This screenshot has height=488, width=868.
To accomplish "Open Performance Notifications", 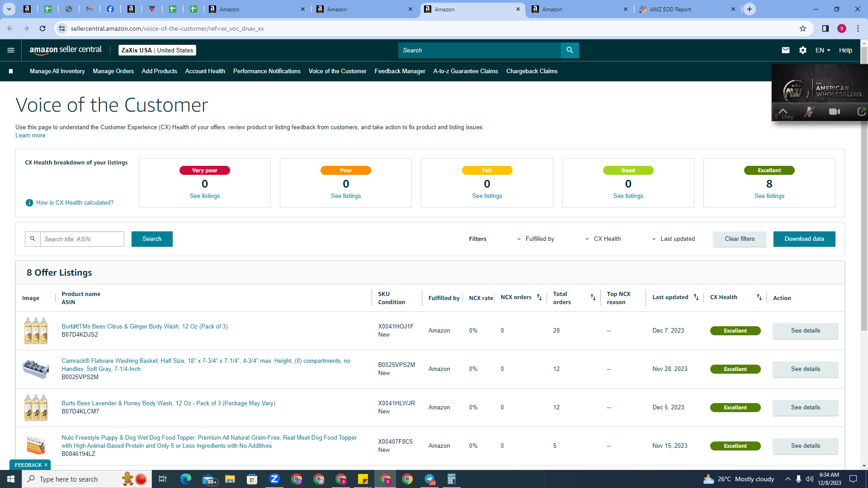I will point(267,71).
